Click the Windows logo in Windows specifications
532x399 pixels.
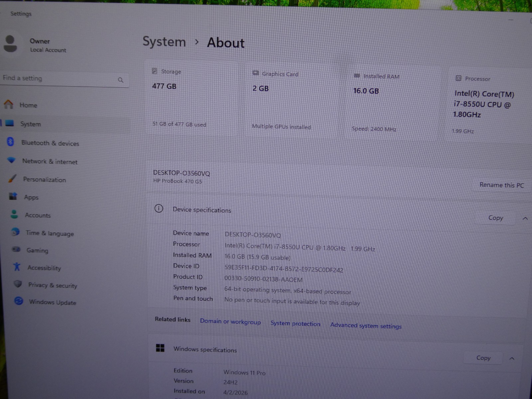[160, 348]
